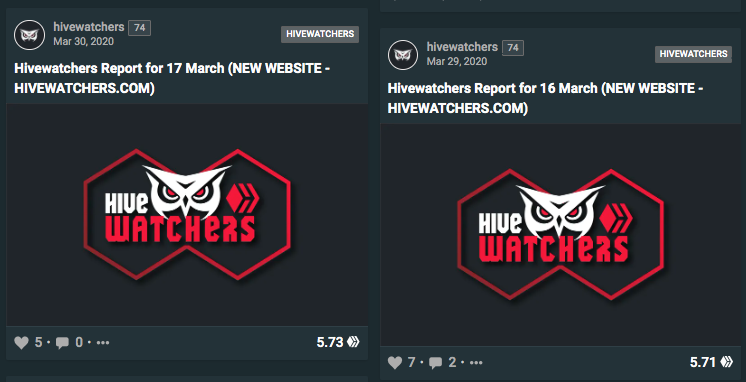This screenshot has width=746, height=382.
Task: View payout value 5.71
Action: pyautogui.click(x=703, y=362)
